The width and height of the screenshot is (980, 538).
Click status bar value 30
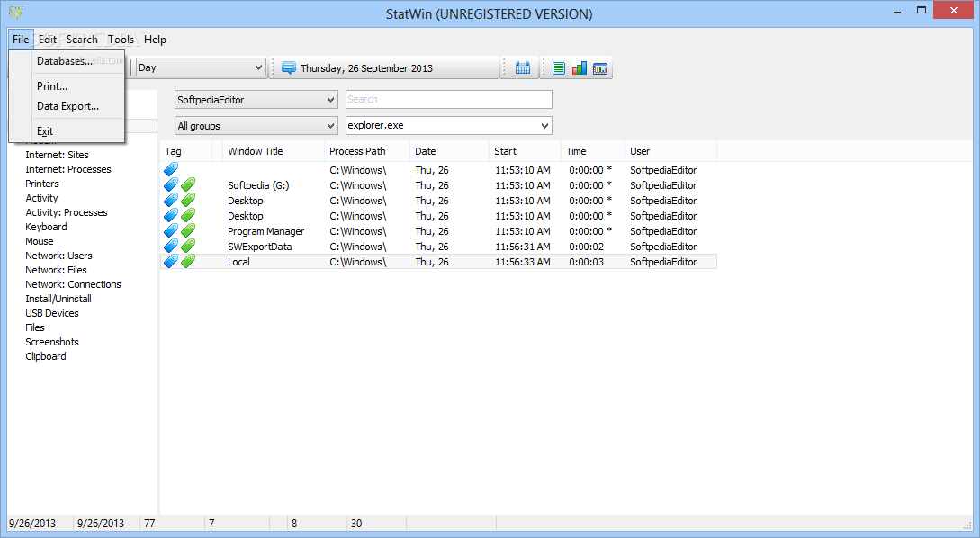point(356,523)
